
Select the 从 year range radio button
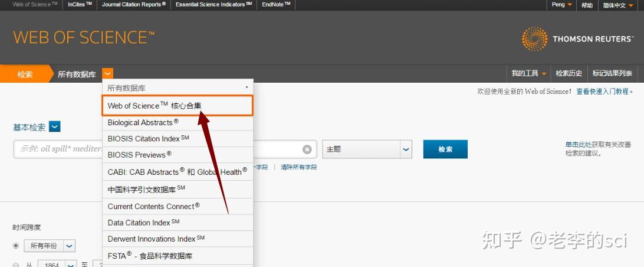click(16, 265)
